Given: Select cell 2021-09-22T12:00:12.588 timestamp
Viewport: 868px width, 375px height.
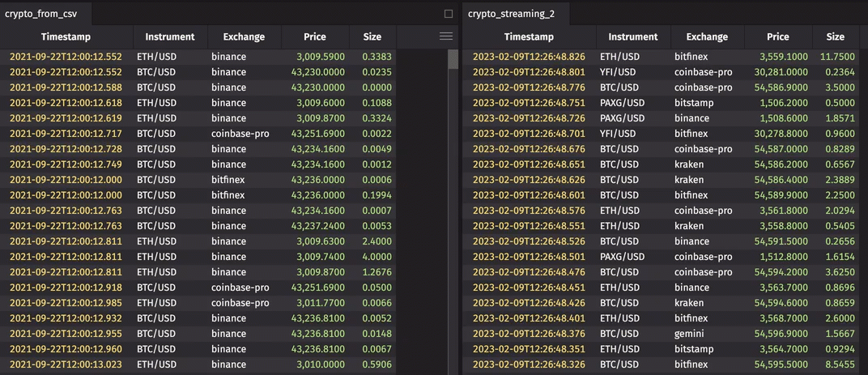Looking at the screenshot, I should [66, 87].
